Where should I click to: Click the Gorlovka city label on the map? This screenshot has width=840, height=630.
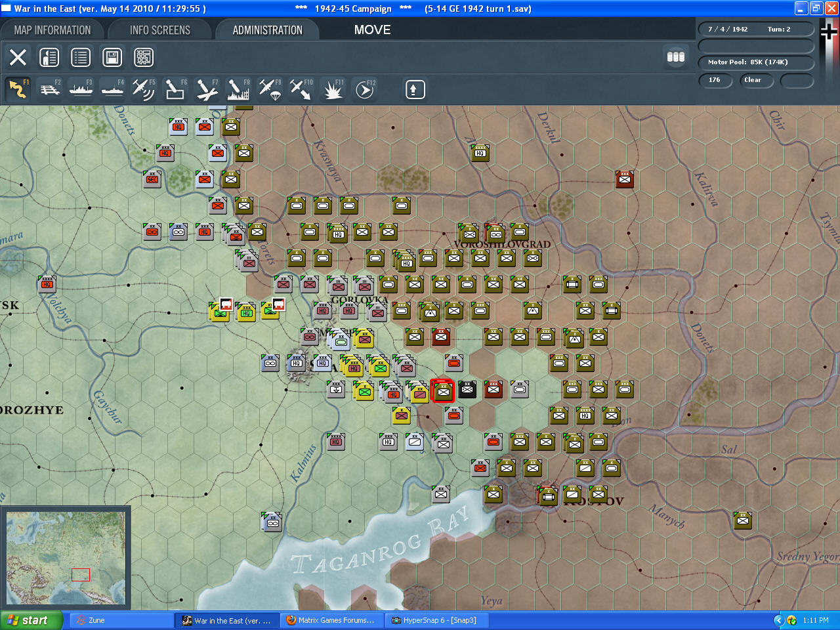pyautogui.click(x=360, y=301)
